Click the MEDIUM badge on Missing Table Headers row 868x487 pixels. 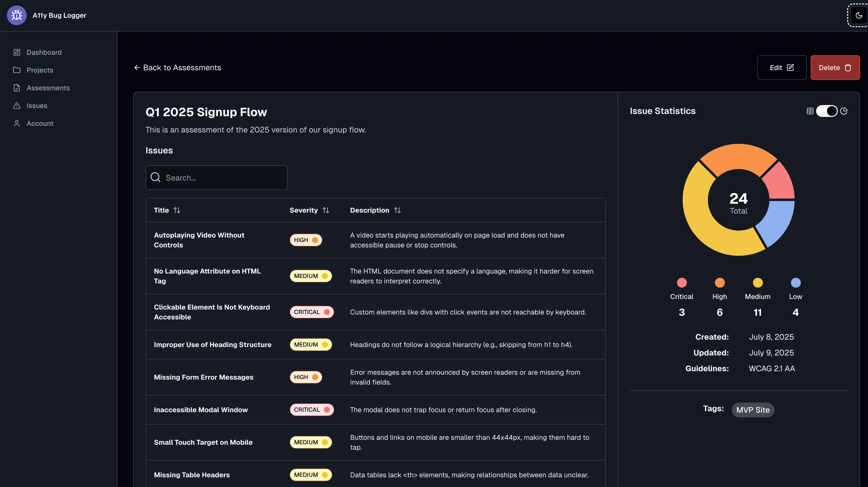pyautogui.click(x=311, y=475)
